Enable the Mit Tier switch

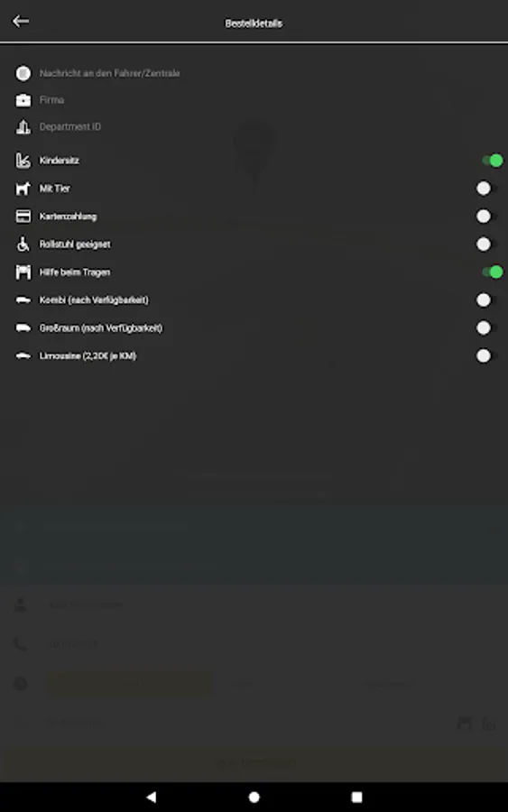point(488,189)
